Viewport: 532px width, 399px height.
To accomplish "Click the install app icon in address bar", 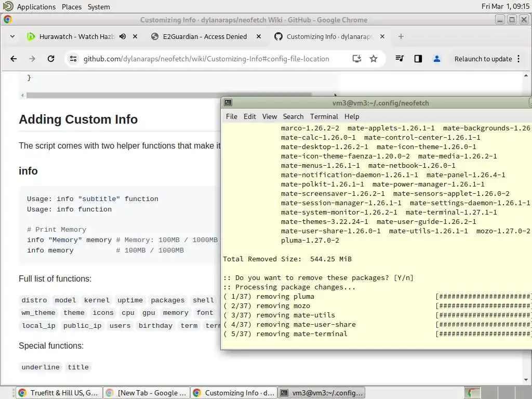I will coord(356,59).
